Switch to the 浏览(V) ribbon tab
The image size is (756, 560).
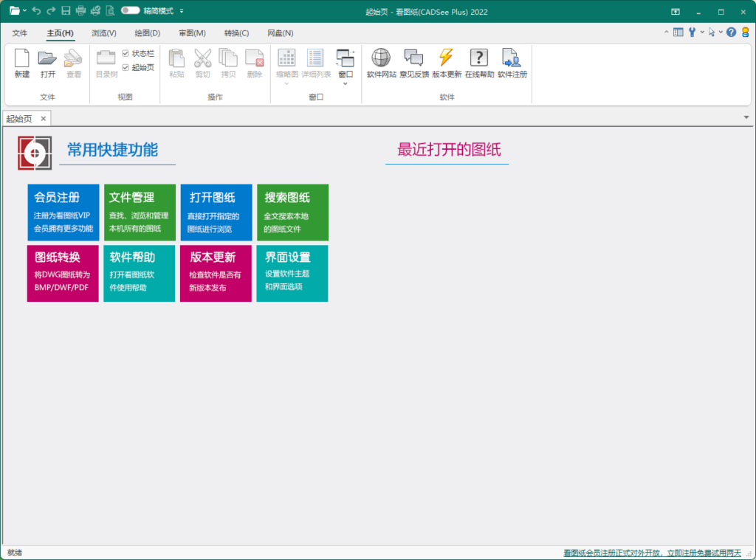[x=104, y=32]
